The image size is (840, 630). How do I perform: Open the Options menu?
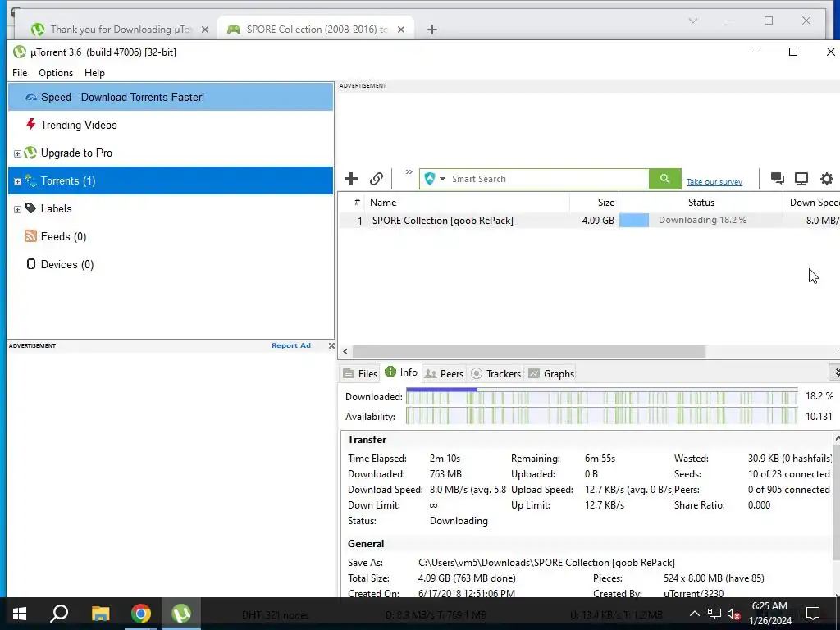pos(56,73)
